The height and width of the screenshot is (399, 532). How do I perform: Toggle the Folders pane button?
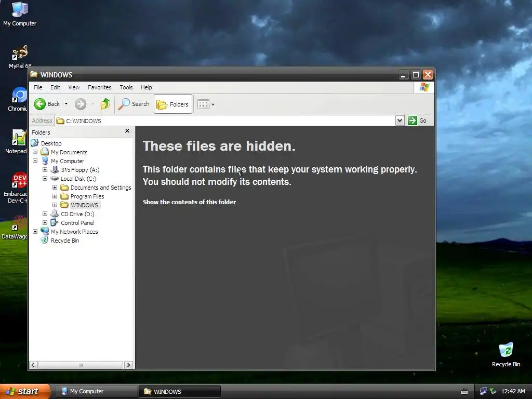(x=173, y=104)
